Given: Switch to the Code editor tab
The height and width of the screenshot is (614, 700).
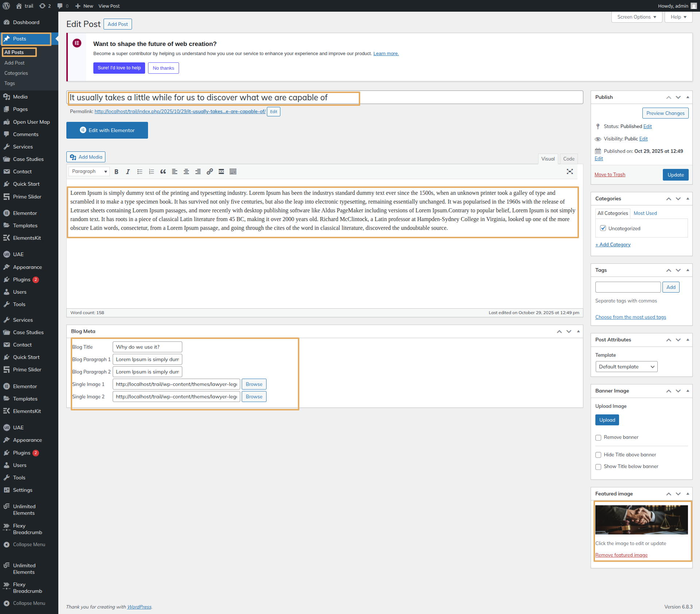Looking at the screenshot, I should pyautogui.click(x=568, y=159).
